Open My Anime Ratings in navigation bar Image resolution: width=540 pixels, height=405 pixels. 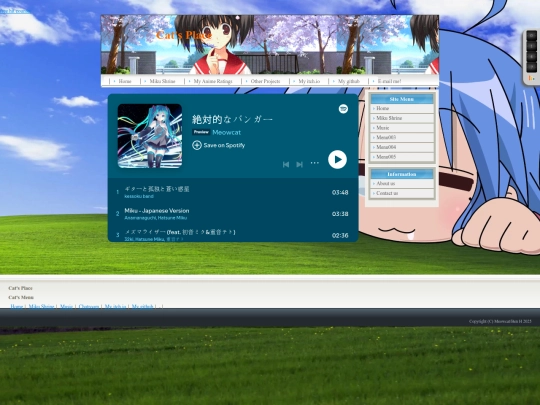213,81
